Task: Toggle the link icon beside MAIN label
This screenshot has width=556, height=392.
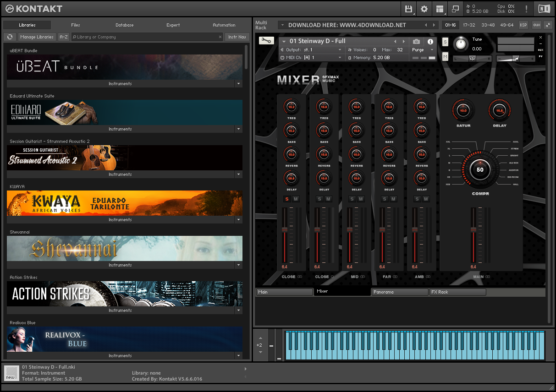Action: click(488, 277)
